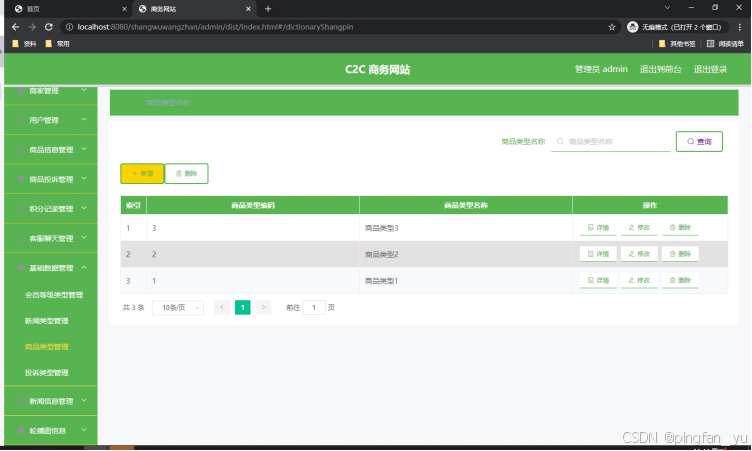
Task: Click the 商品类型编码 column header
Action: click(253, 205)
